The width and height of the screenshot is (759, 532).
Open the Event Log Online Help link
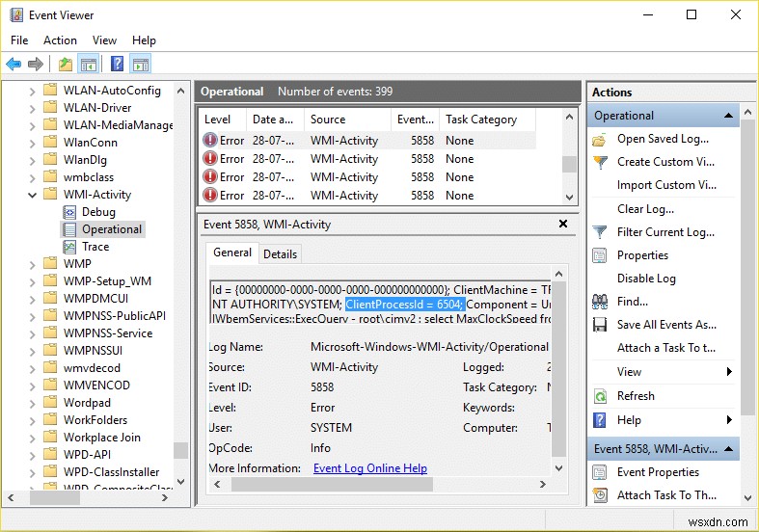[369, 468]
